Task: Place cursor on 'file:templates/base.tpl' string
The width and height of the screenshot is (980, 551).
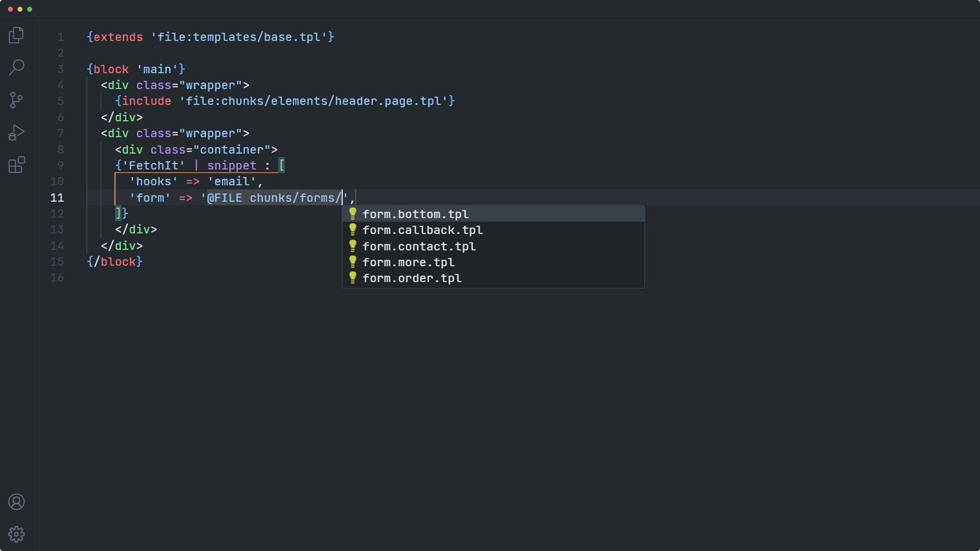Action: (x=238, y=37)
